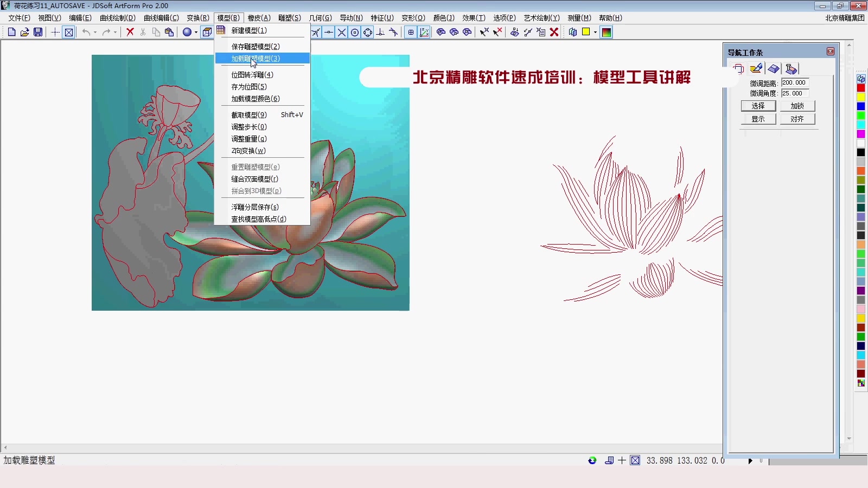Click the brush tab icon in 导航工作条 panel

pyautogui.click(x=756, y=68)
